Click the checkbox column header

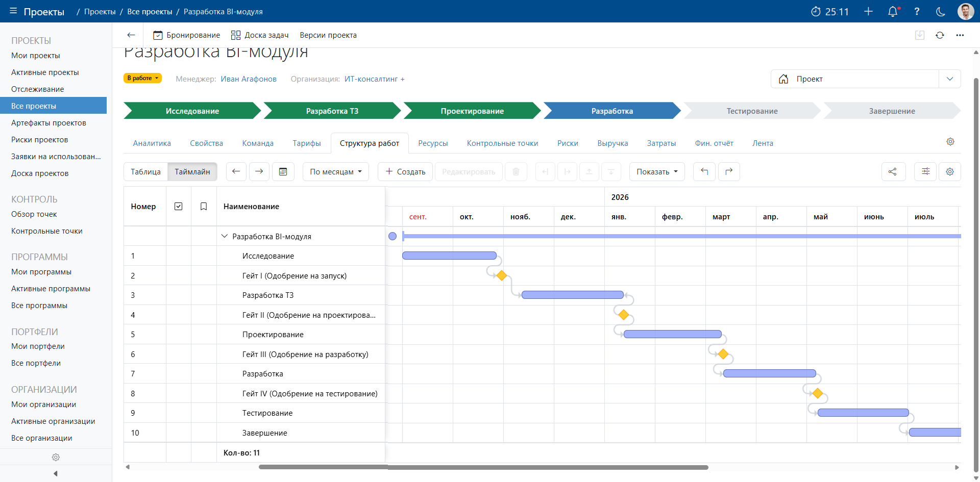click(x=179, y=207)
